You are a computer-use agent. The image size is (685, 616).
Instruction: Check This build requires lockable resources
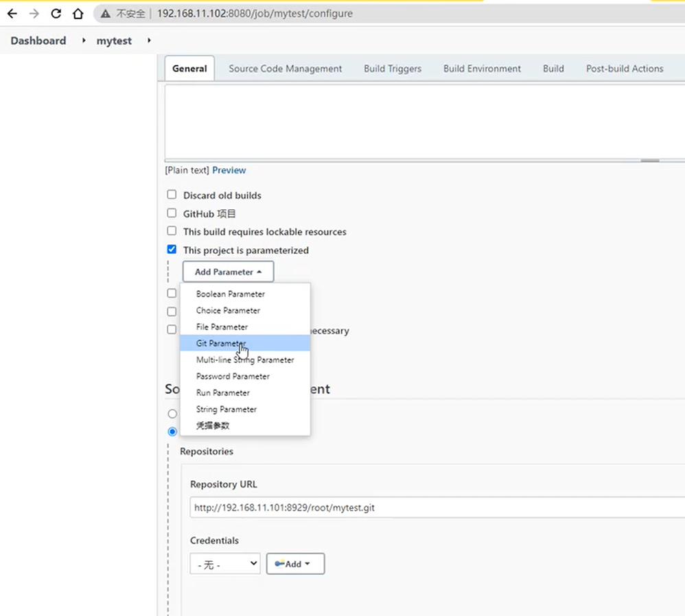point(172,231)
